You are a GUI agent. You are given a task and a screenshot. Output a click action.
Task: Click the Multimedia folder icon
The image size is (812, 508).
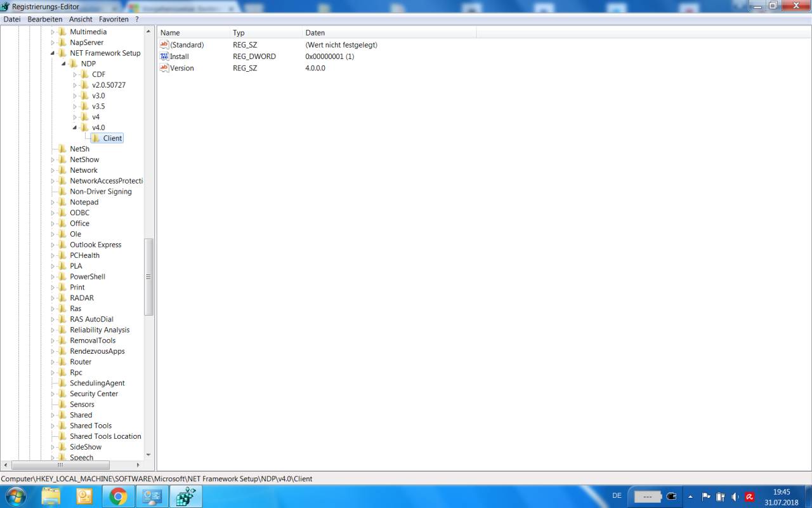point(62,32)
